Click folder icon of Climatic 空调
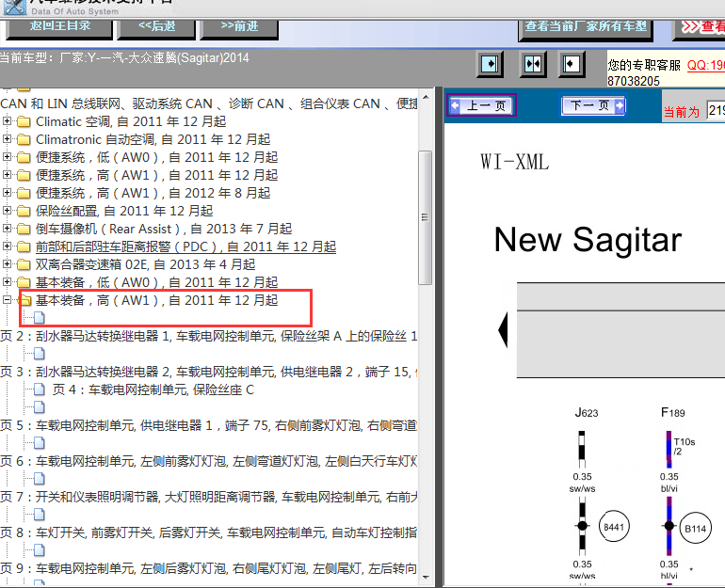This screenshot has height=588, width=725. (x=24, y=122)
